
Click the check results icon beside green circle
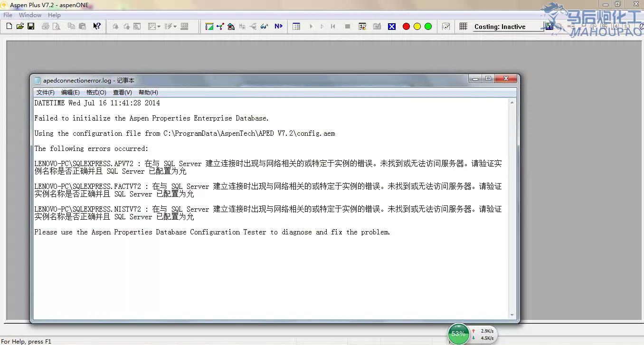(446, 27)
